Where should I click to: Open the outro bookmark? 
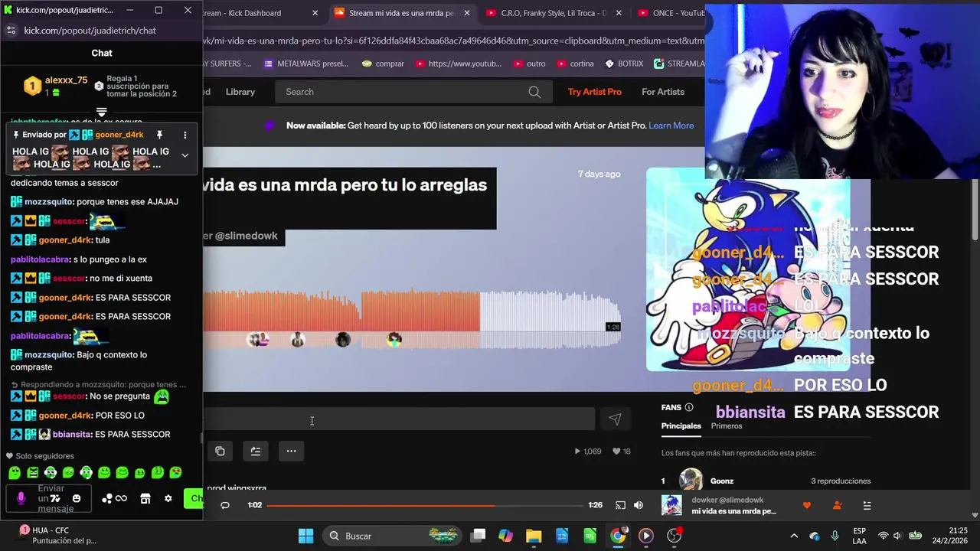point(529,64)
